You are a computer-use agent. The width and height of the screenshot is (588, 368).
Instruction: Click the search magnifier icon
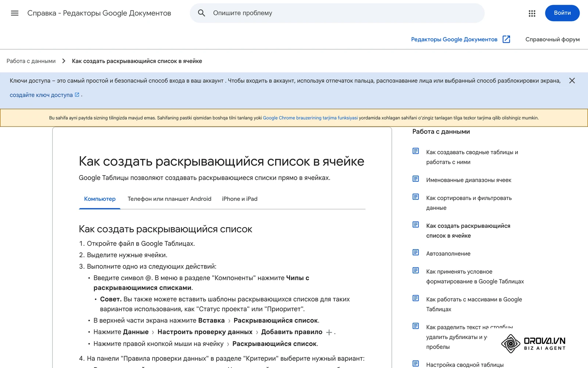201,13
